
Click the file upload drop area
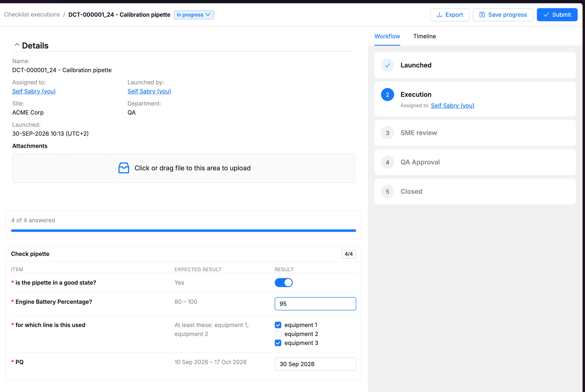click(183, 168)
